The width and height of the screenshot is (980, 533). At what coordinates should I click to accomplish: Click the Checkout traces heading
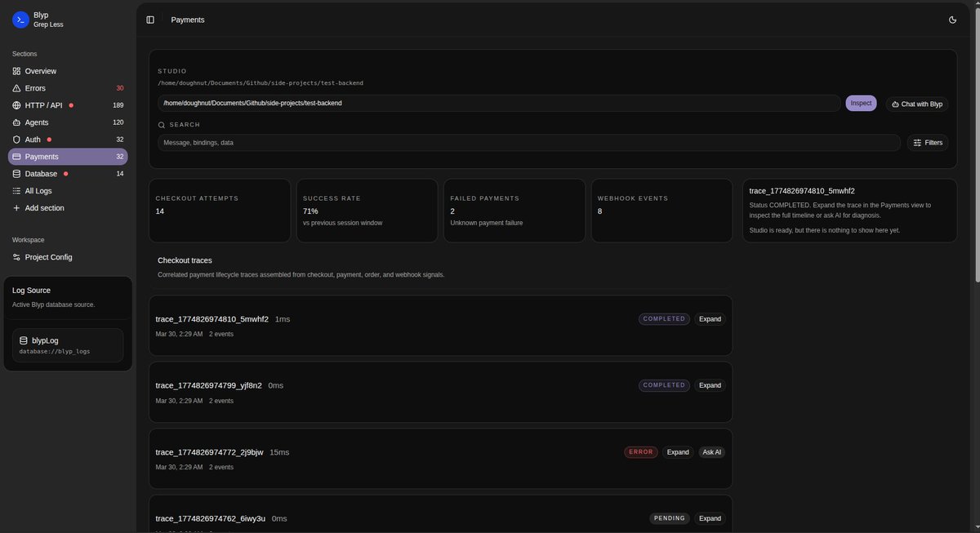pyautogui.click(x=185, y=260)
